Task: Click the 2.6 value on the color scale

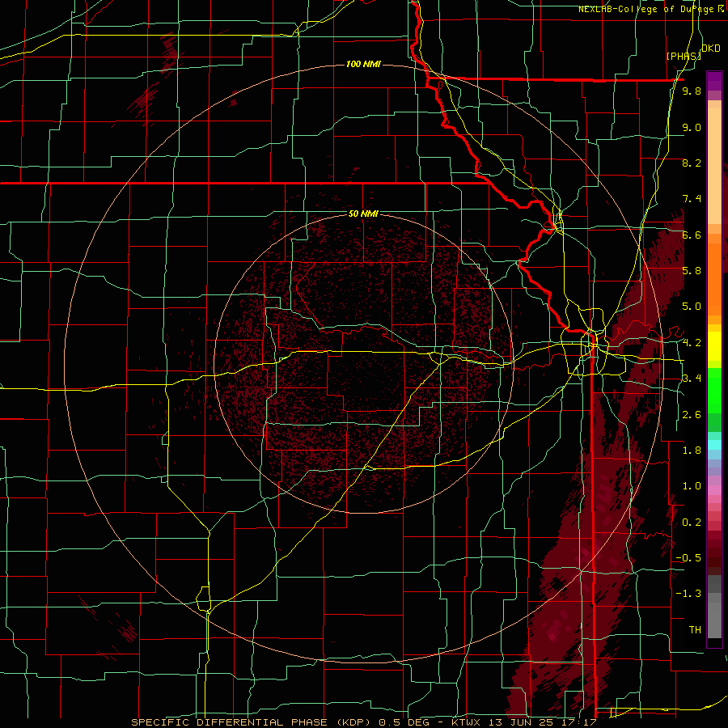Action: click(x=692, y=414)
